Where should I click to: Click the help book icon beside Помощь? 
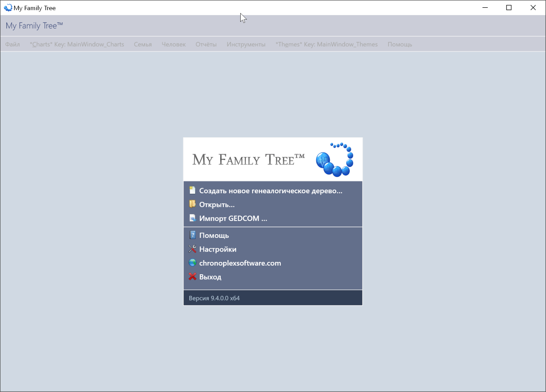click(x=192, y=235)
